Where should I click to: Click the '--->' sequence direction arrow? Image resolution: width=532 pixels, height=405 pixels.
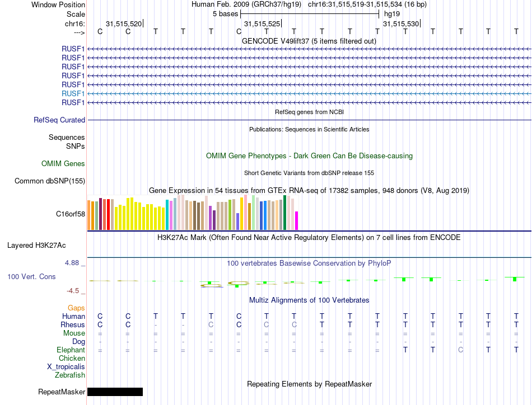click(79, 32)
